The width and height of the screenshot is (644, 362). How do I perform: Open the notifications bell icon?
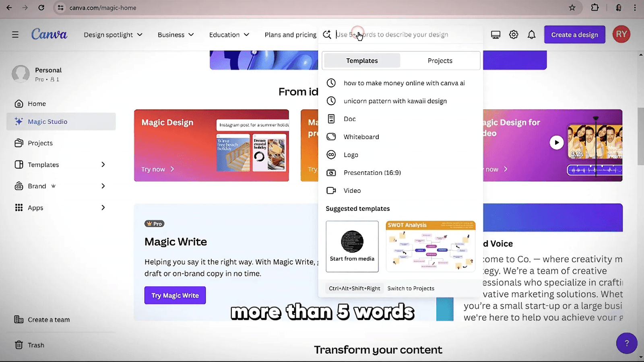coord(532,35)
